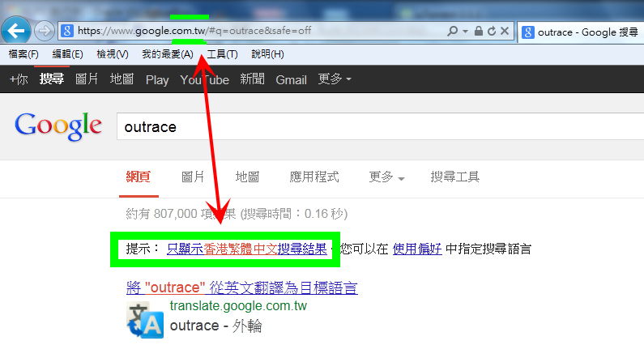Open the 我的最愛(A) menu

(168, 54)
